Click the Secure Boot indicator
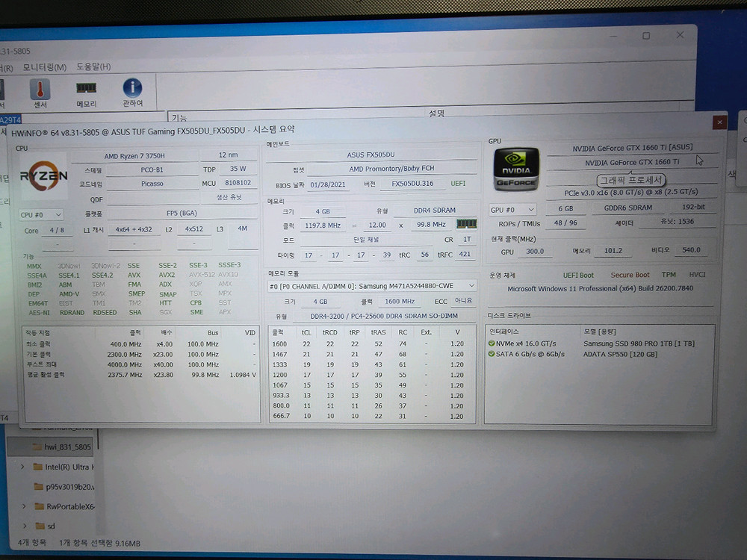The height and width of the screenshot is (560, 747). [630, 275]
